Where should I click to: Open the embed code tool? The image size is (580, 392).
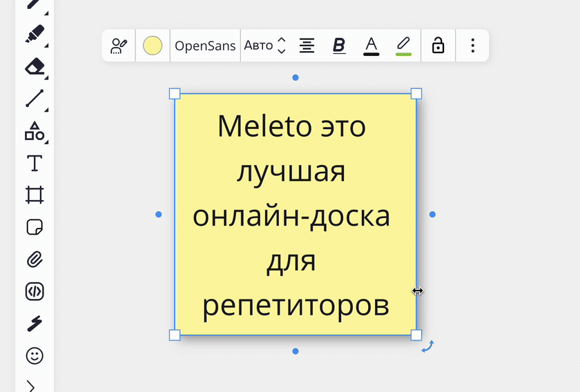tap(35, 291)
